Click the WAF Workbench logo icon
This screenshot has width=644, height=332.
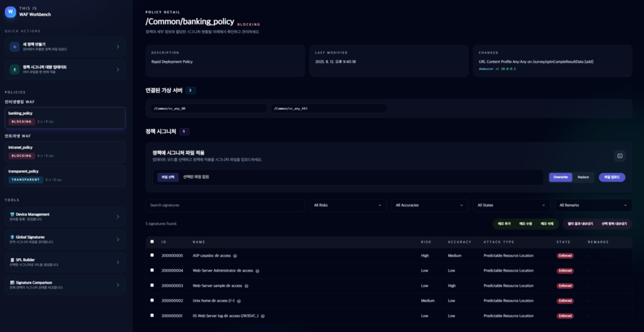[11, 12]
